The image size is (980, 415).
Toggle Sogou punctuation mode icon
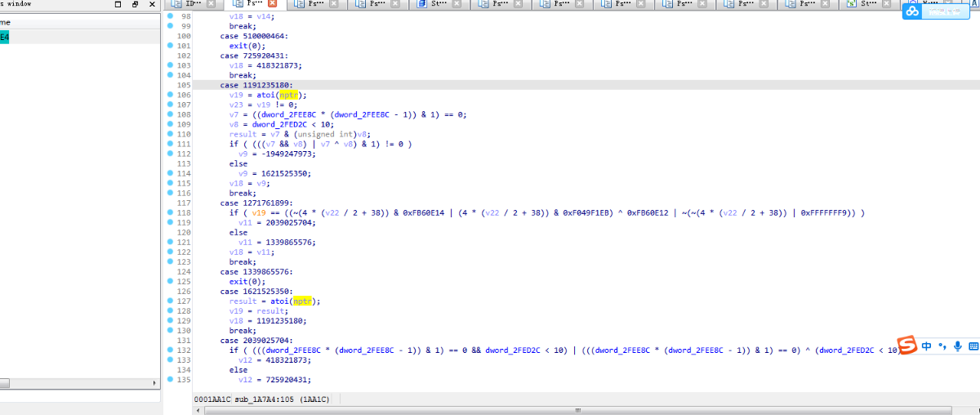pyautogui.click(x=942, y=346)
